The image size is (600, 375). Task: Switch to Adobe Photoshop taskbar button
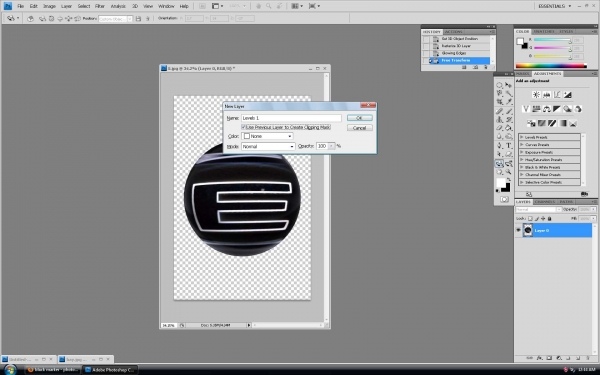(110, 370)
